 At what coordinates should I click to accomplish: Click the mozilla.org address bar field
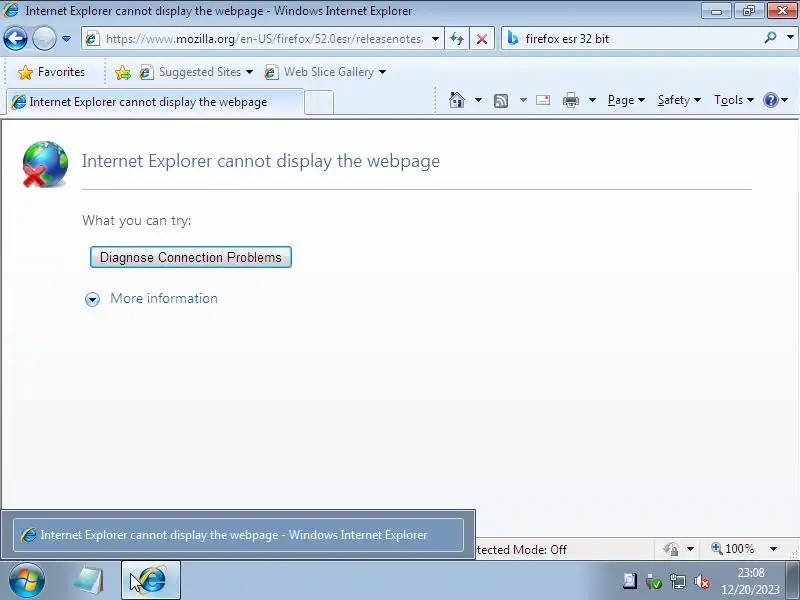[x=263, y=39]
